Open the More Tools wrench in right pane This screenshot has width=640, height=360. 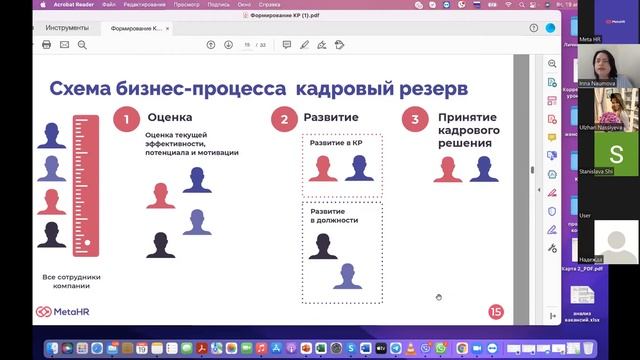click(x=552, y=248)
